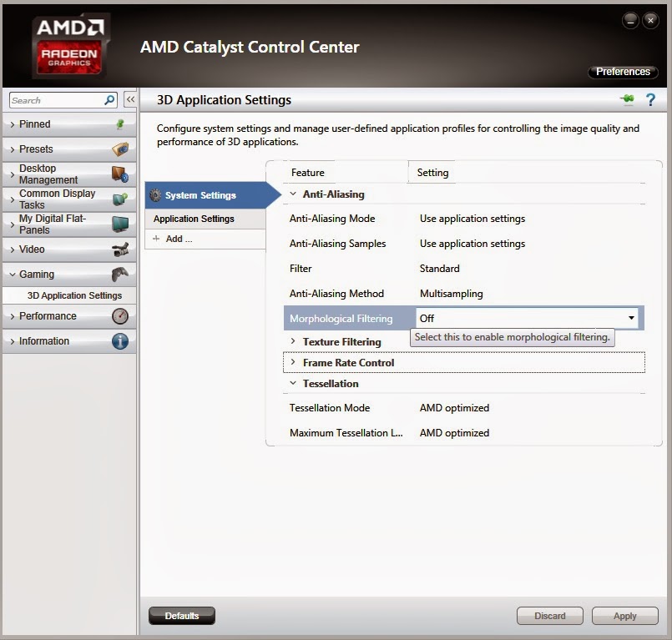Click the Gaming controller icon
The image size is (672, 640).
pos(120,275)
